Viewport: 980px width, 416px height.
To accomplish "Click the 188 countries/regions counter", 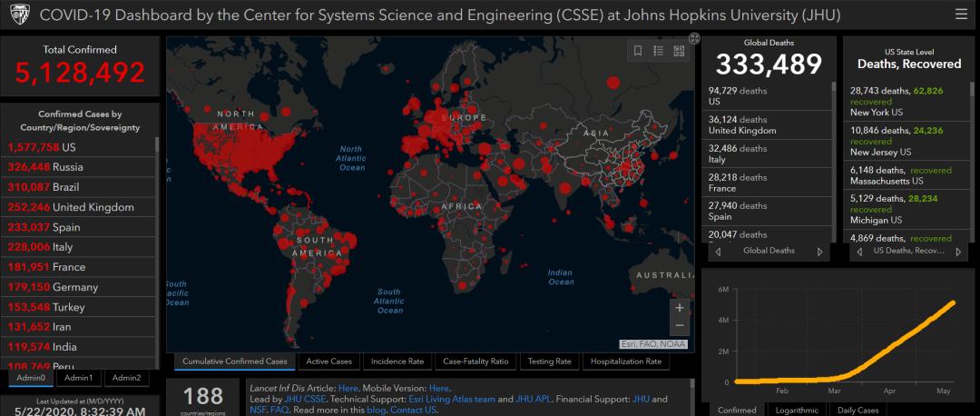I will (203, 397).
